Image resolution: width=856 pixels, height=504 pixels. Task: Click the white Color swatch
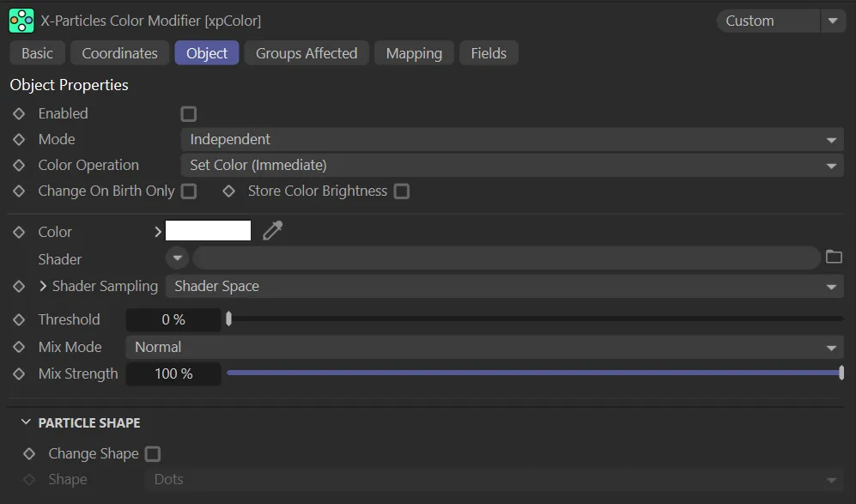(208, 231)
